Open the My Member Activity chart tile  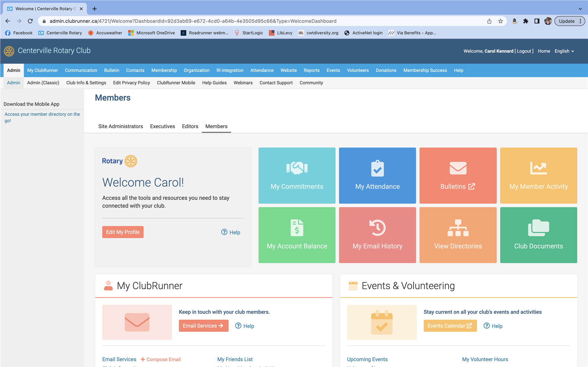[x=538, y=175]
